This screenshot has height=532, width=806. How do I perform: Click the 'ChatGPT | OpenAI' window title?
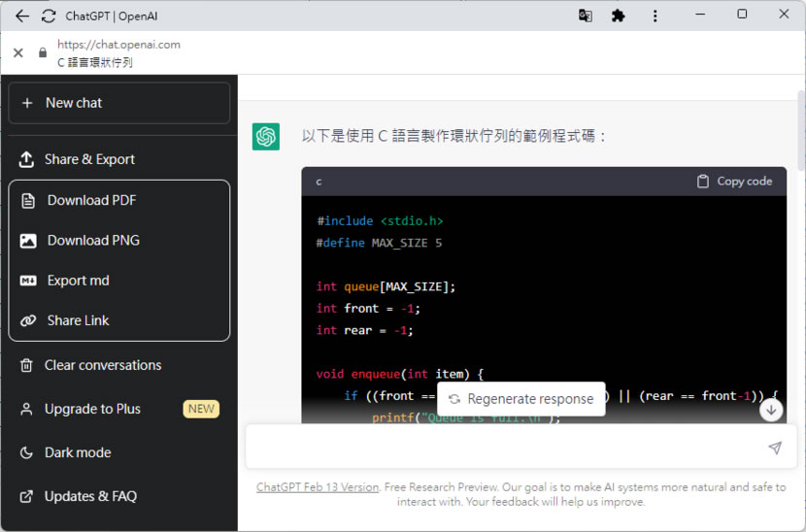[112, 16]
